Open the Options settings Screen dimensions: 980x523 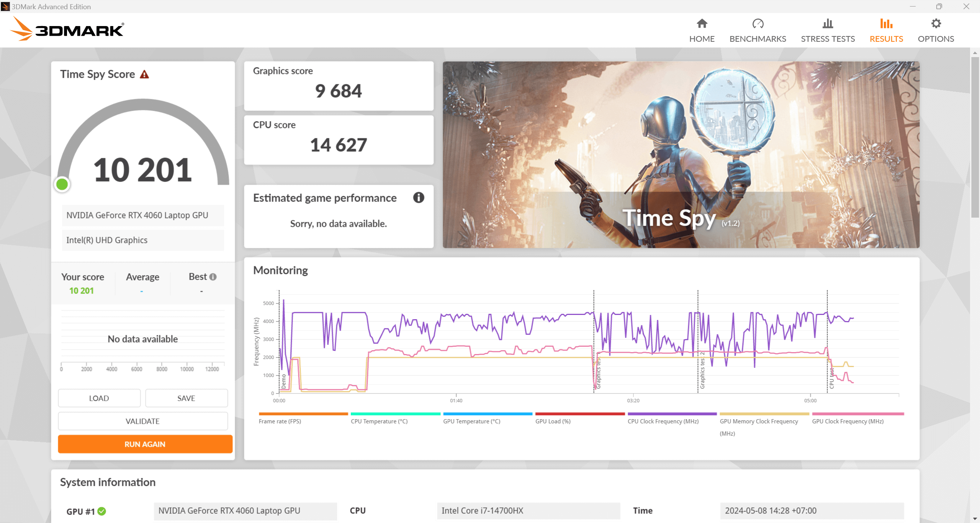point(936,31)
